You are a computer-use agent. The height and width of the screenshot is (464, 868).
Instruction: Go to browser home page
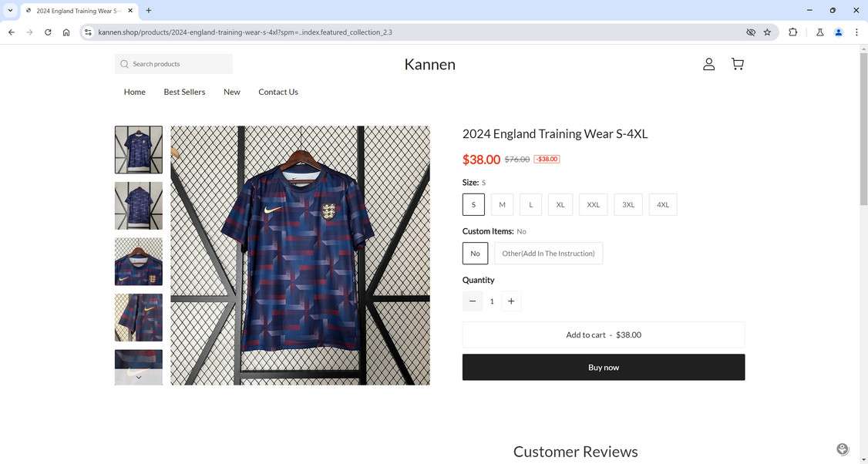click(x=66, y=32)
